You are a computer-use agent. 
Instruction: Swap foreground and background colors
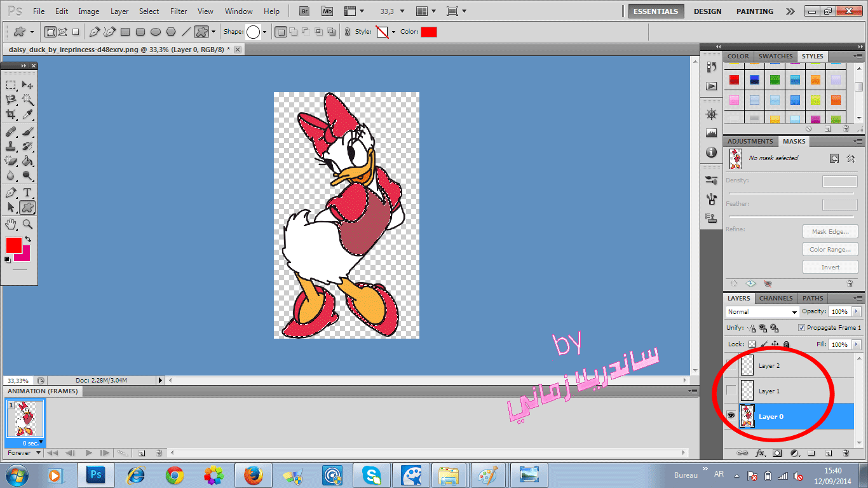click(28, 239)
